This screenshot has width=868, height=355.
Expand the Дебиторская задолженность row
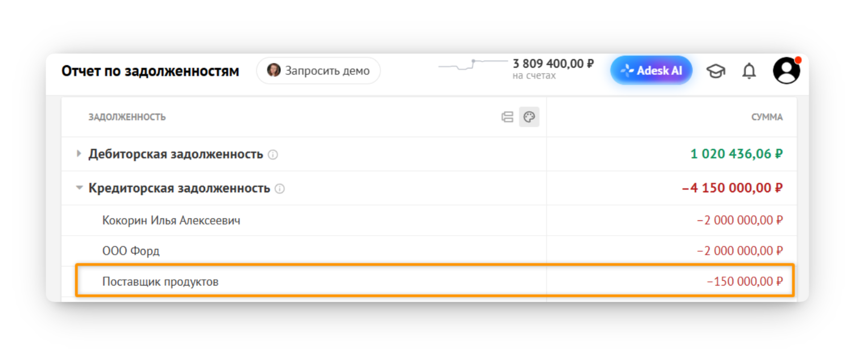click(79, 154)
